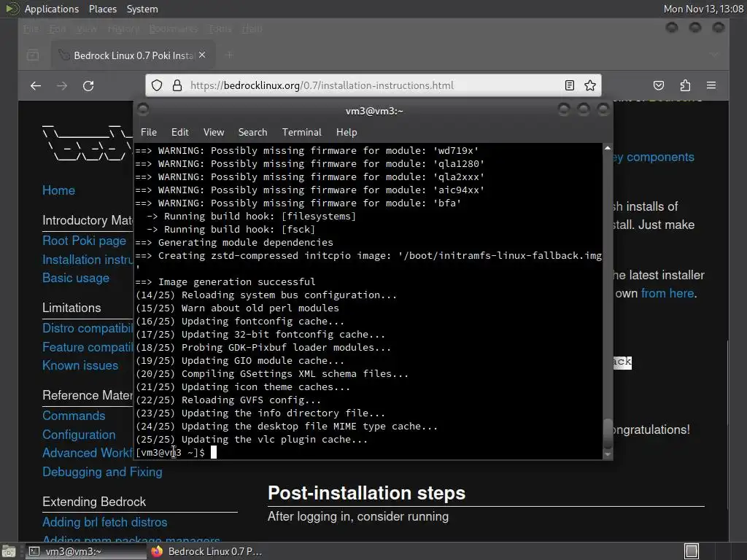The image size is (747, 560).
Task: Click the Firefox forward arrow
Action: pyautogui.click(x=62, y=86)
